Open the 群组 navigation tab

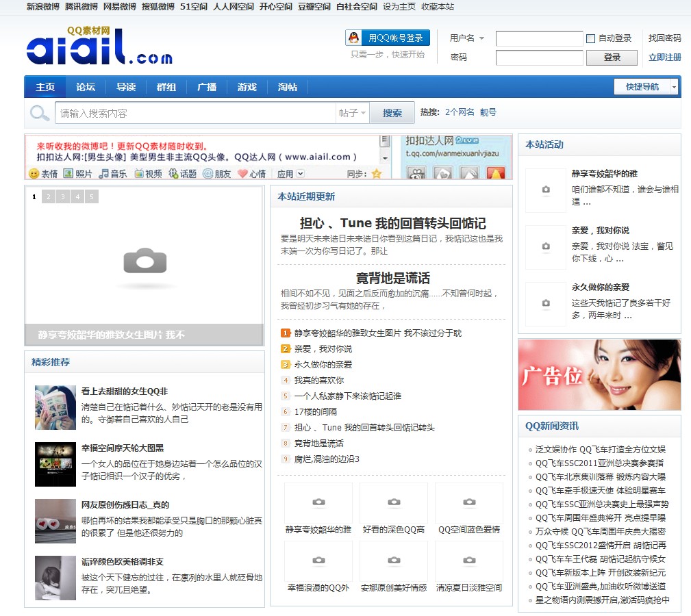click(166, 87)
